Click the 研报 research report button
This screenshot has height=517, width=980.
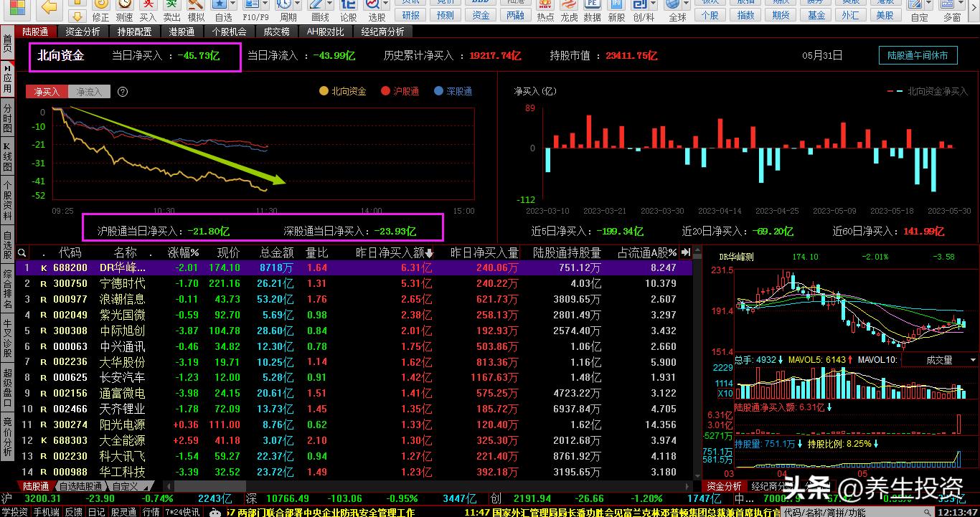point(411,15)
